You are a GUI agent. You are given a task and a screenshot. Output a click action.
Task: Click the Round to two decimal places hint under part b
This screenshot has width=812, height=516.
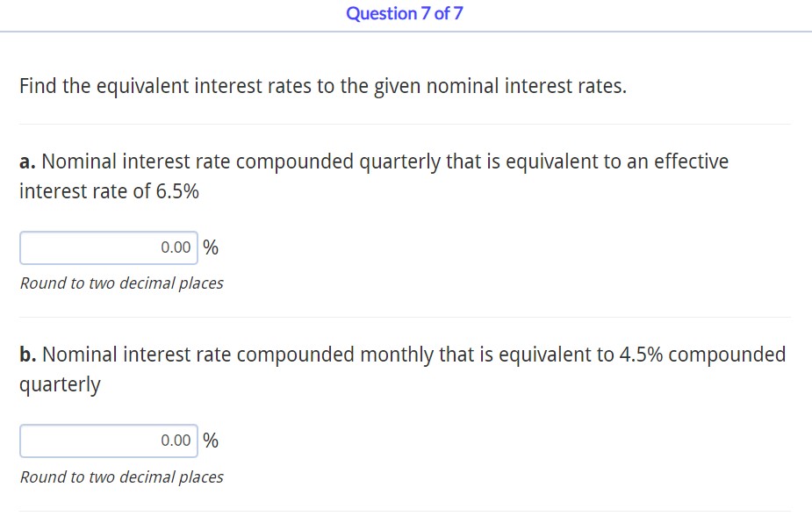[x=121, y=477]
